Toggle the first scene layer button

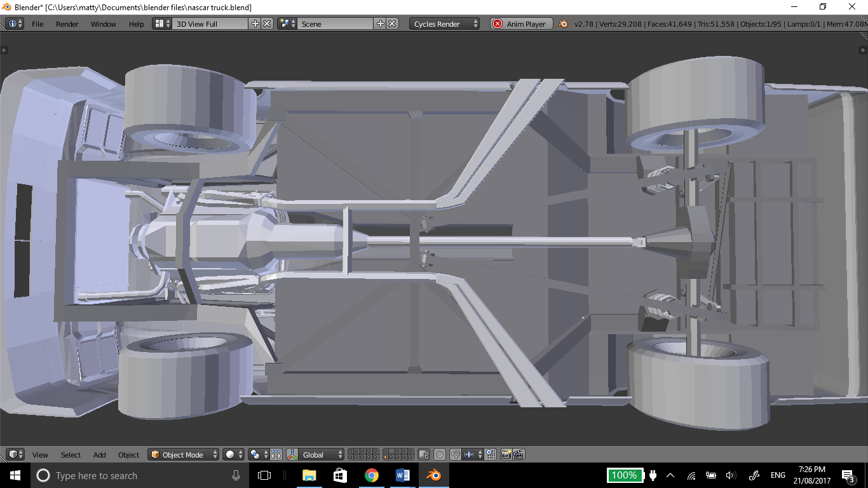tap(350, 451)
